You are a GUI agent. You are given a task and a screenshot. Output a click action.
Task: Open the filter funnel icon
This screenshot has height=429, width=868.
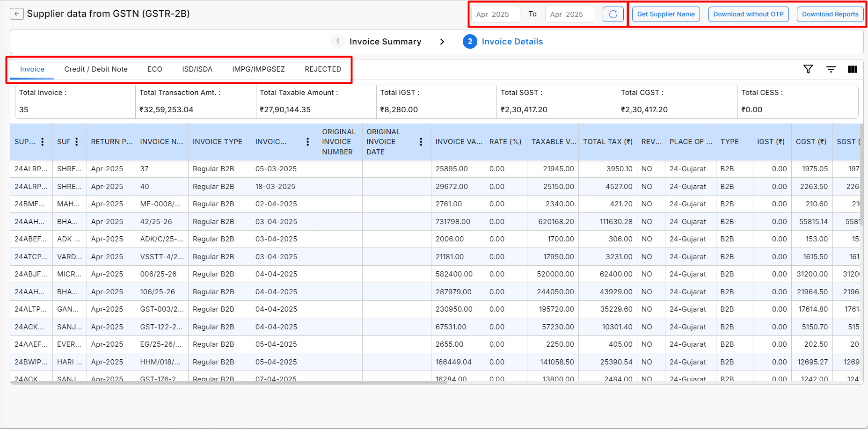pos(808,69)
